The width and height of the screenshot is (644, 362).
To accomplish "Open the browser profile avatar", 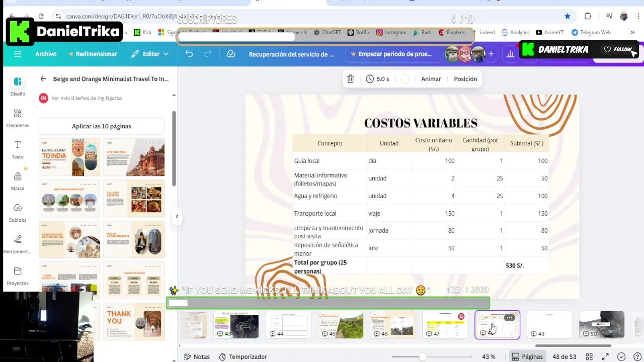I will tap(624, 16).
